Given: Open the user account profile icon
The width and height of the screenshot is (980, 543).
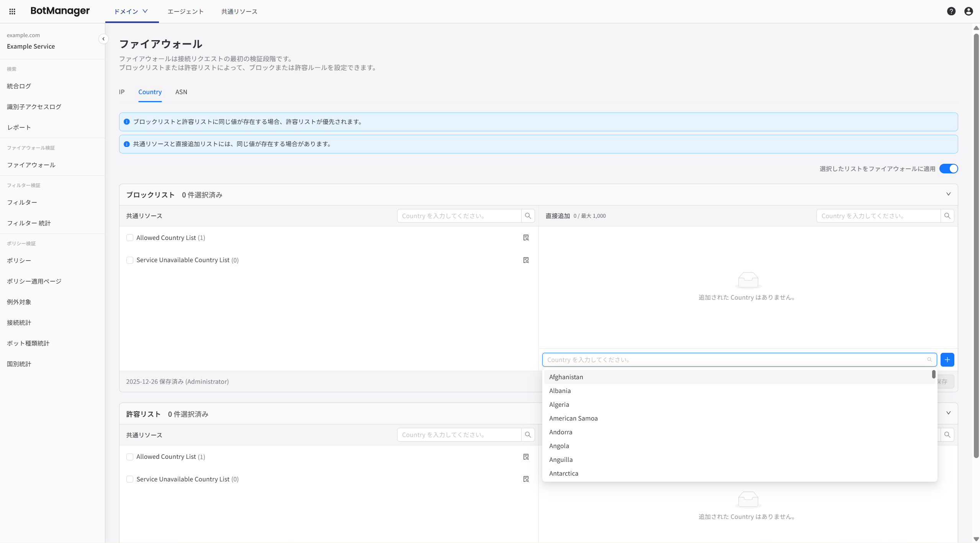Looking at the screenshot, I should coord(969,11).
